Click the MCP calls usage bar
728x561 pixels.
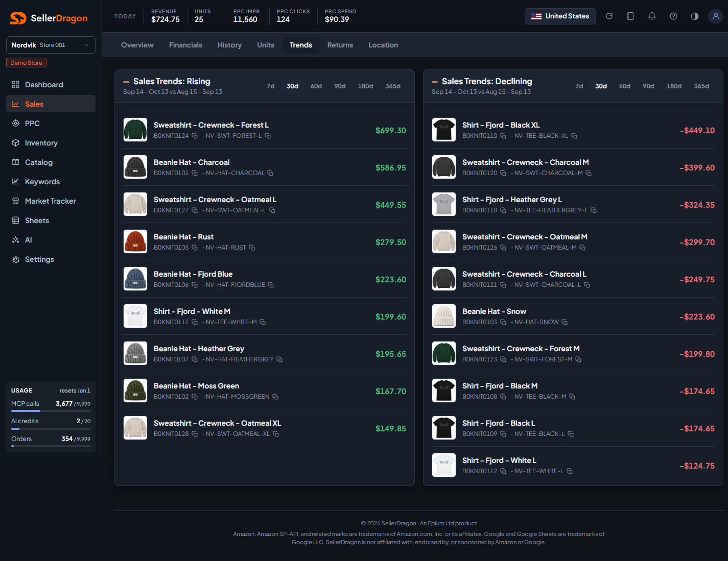(x=51, y=410)
